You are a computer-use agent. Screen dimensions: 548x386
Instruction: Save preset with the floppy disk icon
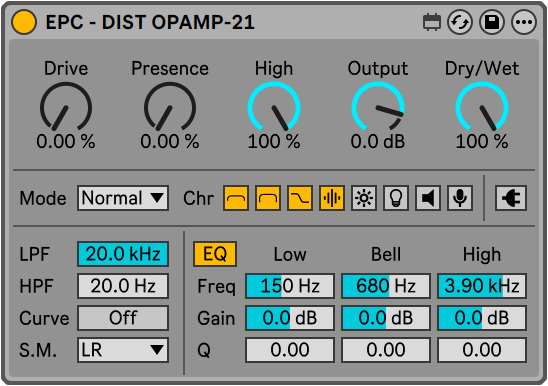click(492, 22)
